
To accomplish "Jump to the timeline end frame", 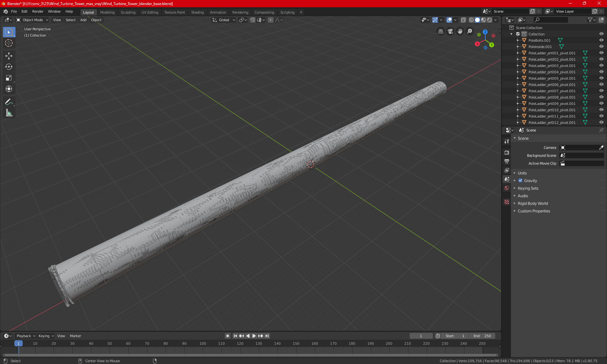I will [267, 336].
